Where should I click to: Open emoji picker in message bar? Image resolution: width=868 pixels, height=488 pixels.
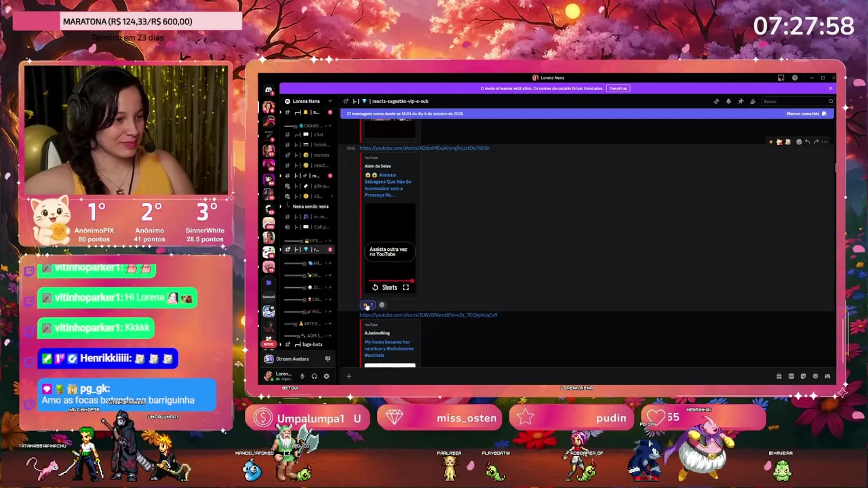(x=815, y=376)
